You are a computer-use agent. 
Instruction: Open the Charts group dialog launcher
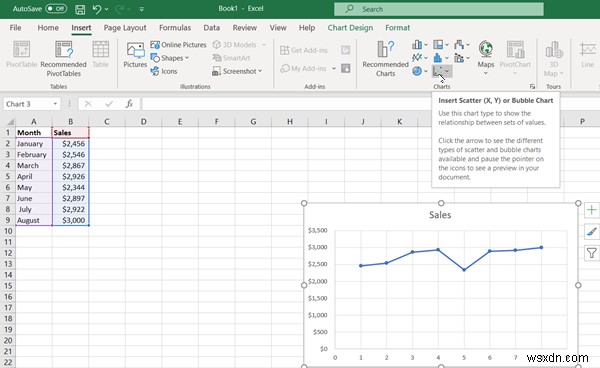coord(532,87)
